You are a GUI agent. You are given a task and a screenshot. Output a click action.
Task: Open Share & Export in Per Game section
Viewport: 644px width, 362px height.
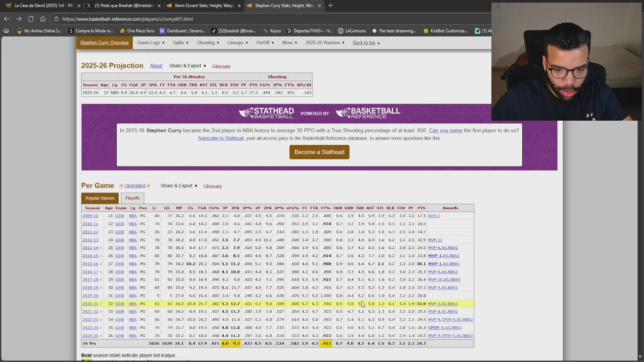pos(179,186)
